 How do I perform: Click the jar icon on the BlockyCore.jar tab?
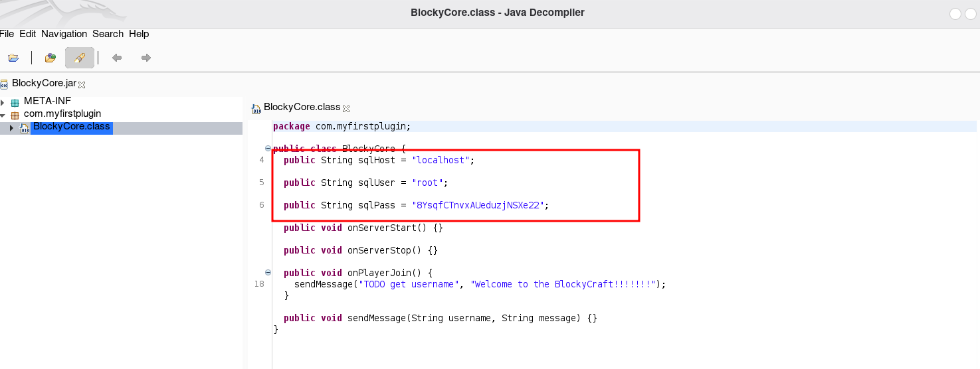(5, 84)
